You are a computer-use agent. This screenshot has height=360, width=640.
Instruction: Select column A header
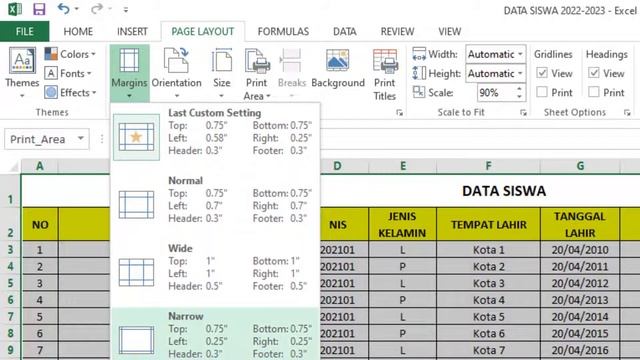tap(40, 166)
